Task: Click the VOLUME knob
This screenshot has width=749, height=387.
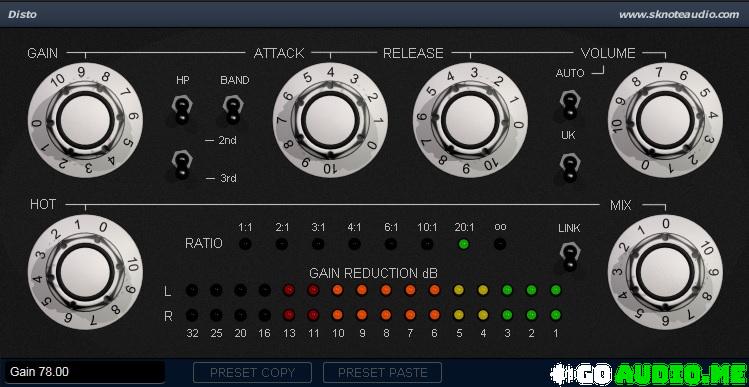Action: 665,120
